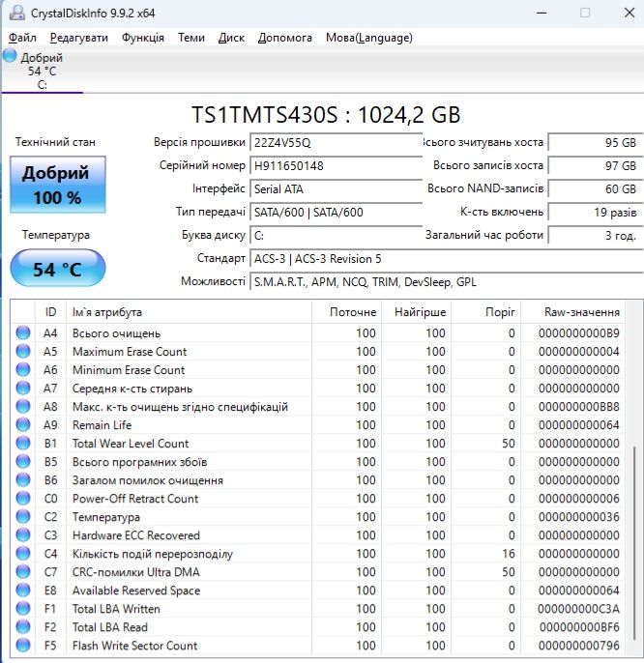
Task: Click the host reads value 95 GB
Action: (x=596, y=142)
